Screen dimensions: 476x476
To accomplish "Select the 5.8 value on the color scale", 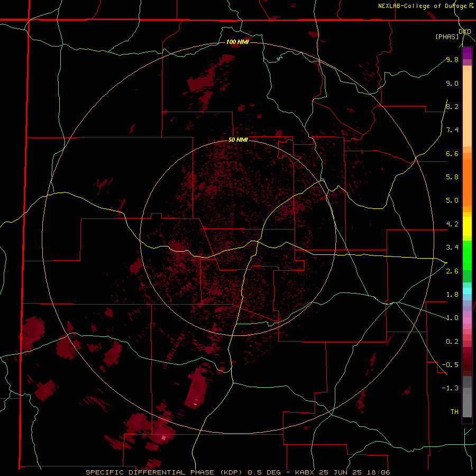I will (452, 177).
